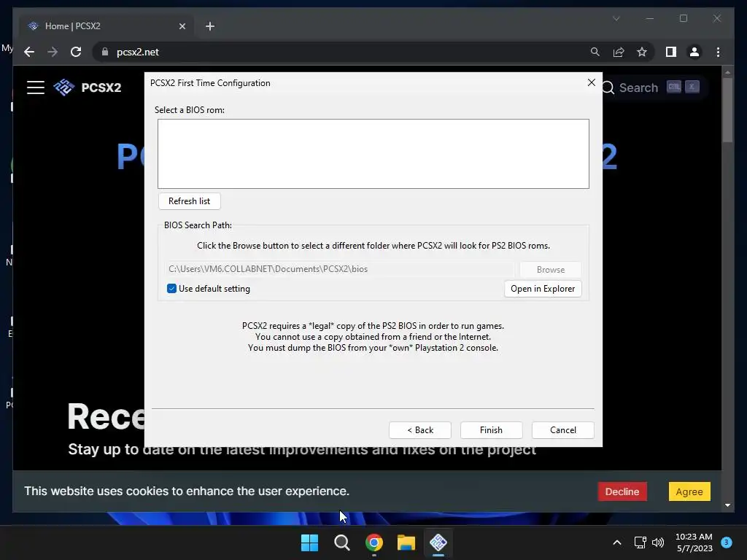
Task: Click Open in Explorer button
Action: (x=543, y=289)
